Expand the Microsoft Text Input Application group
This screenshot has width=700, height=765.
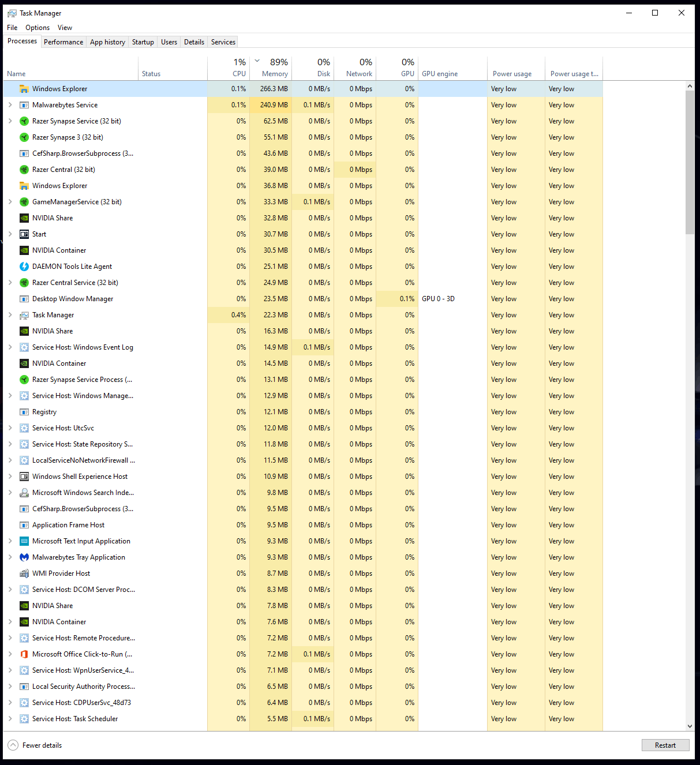(x=10, y=541)
